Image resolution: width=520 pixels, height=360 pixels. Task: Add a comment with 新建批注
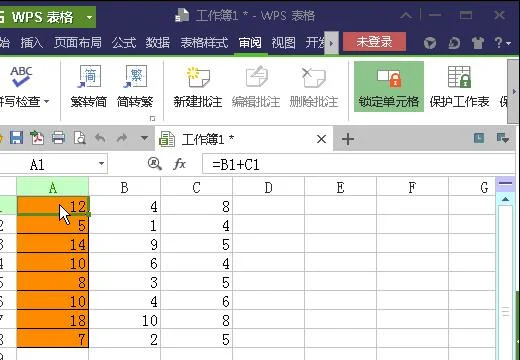click(x=198, y=87)
